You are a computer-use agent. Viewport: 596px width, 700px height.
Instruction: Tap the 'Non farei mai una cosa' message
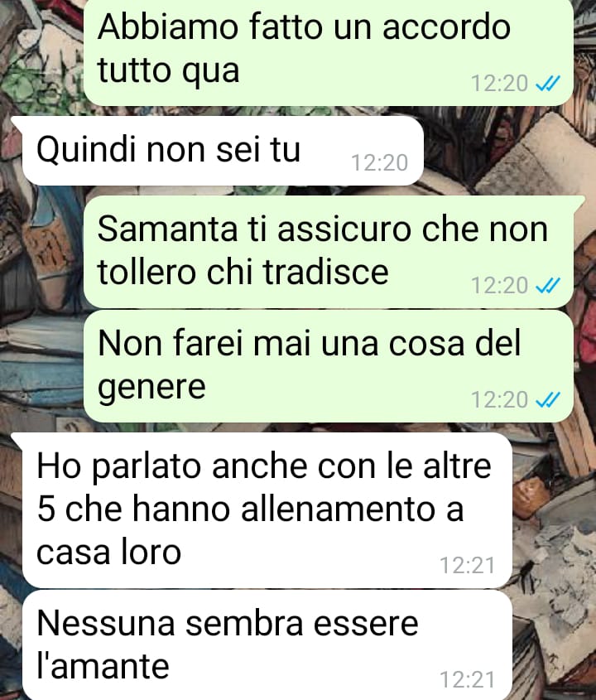(x=329, y=366)
